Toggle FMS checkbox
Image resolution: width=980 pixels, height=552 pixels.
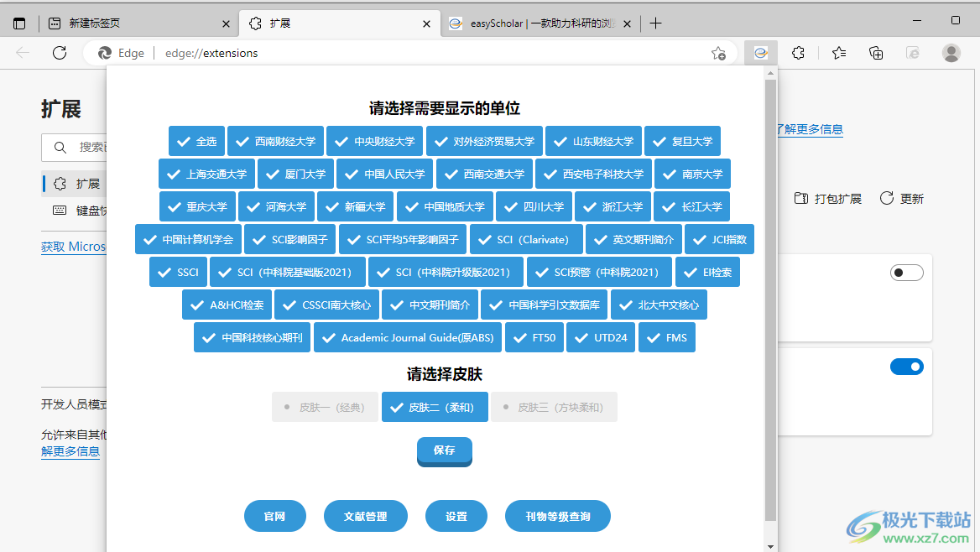(x=666, y=337)
